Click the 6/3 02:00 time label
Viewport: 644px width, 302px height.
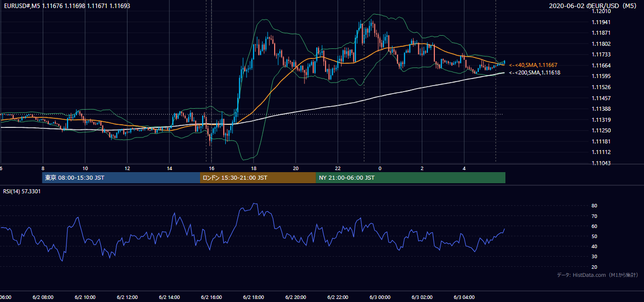point(422,297)
